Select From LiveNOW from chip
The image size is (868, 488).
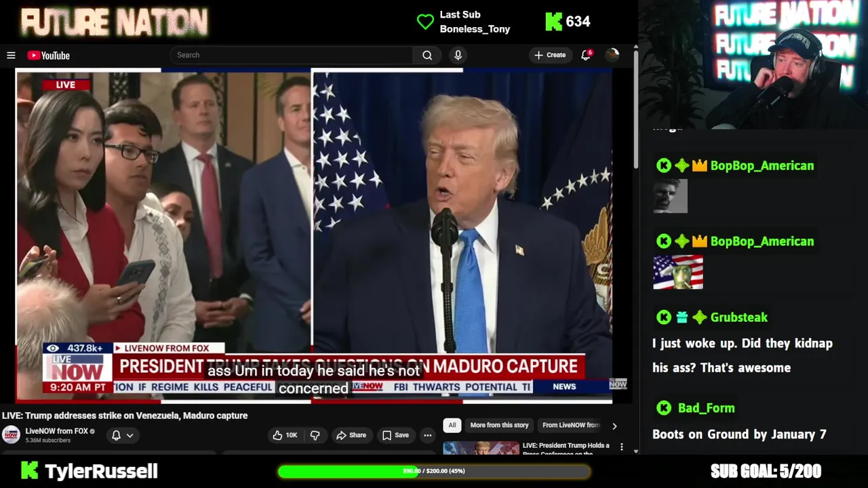click(571, 425)
